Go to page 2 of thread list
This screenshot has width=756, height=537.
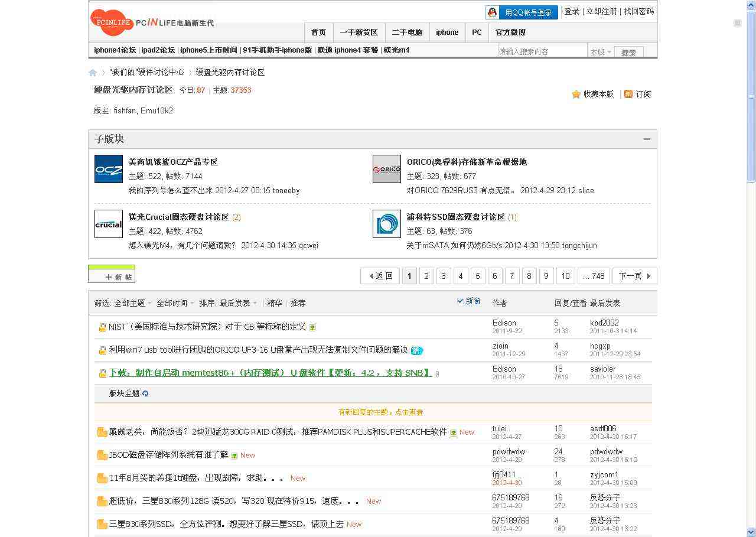coord(426,276)
